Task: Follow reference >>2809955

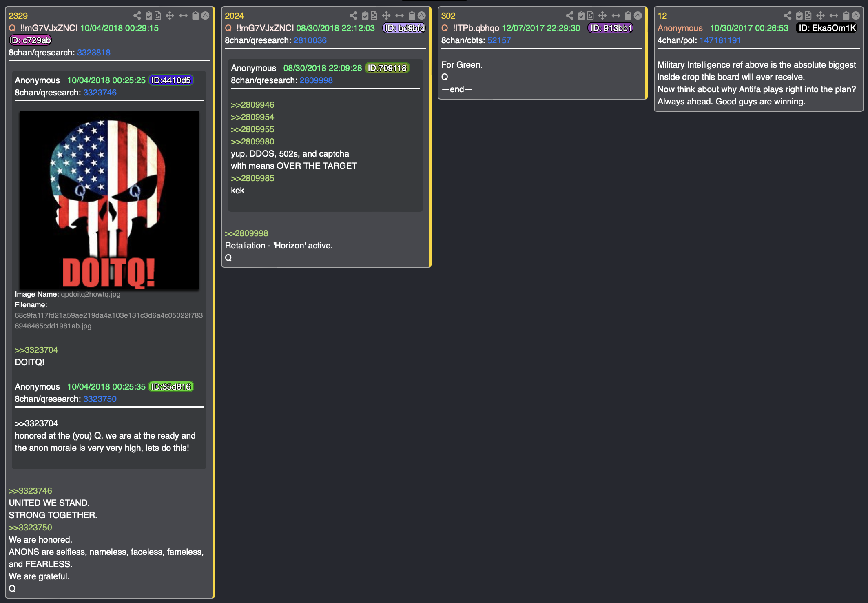Action: 252,129
